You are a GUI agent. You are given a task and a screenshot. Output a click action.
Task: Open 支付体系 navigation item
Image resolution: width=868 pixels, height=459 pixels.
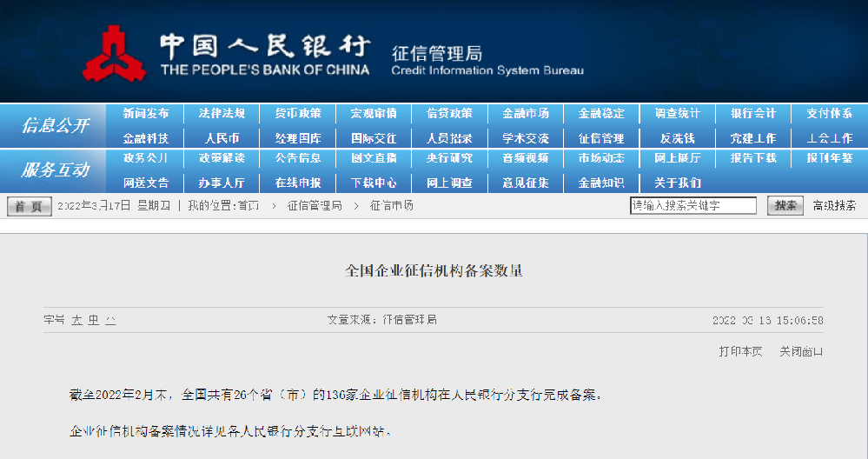pos(829,114)
